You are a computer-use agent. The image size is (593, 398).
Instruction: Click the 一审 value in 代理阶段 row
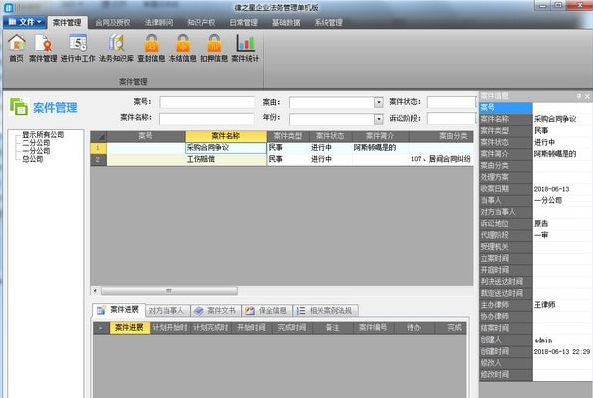(541, 235)
